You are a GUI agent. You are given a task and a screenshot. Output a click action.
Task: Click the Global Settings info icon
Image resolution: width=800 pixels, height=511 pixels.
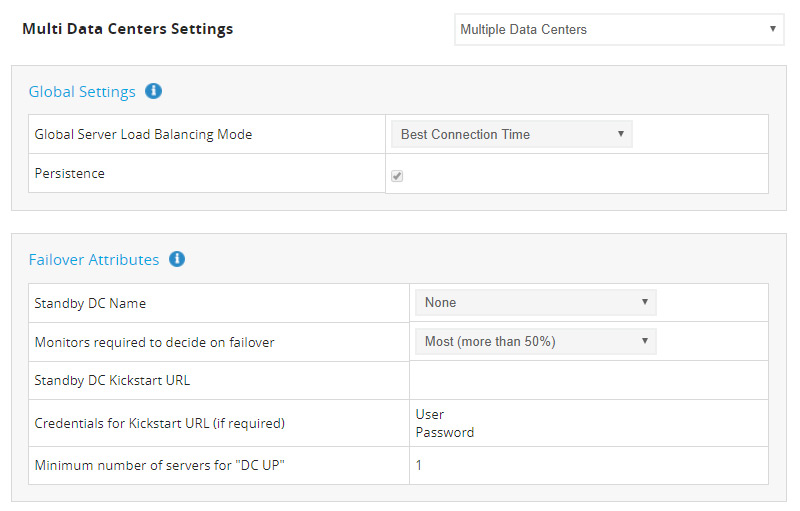(x=153, y=91)
